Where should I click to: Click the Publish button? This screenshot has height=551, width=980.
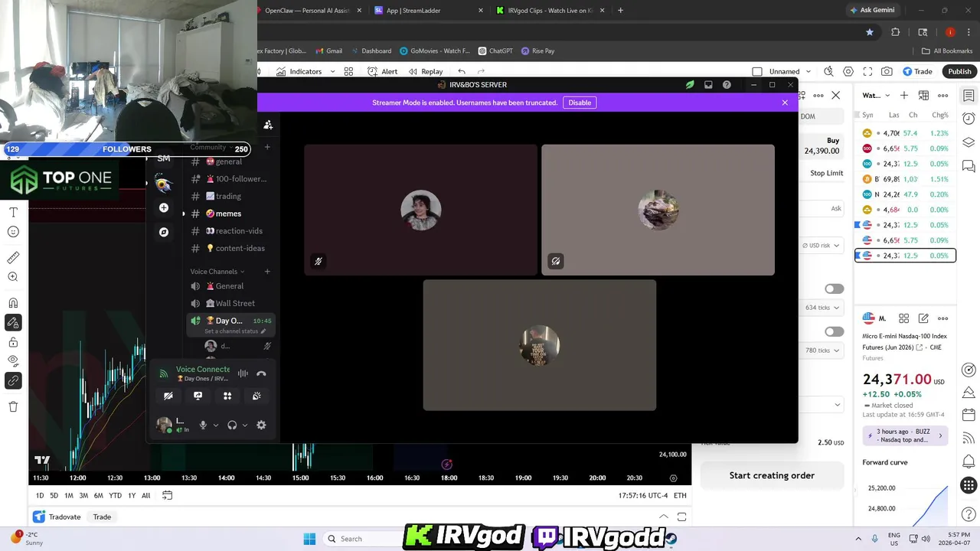(x=959, y=71)
